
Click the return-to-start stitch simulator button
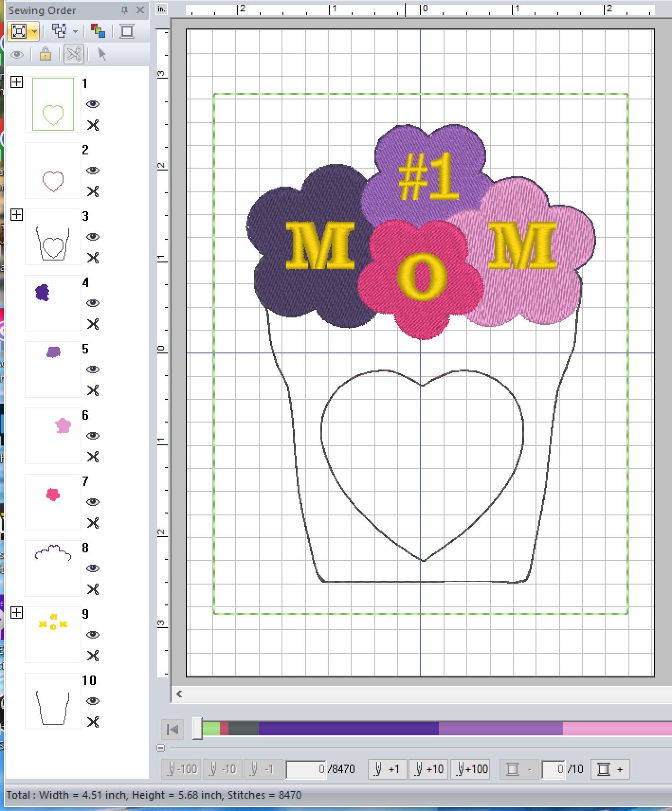pos(173,729)
